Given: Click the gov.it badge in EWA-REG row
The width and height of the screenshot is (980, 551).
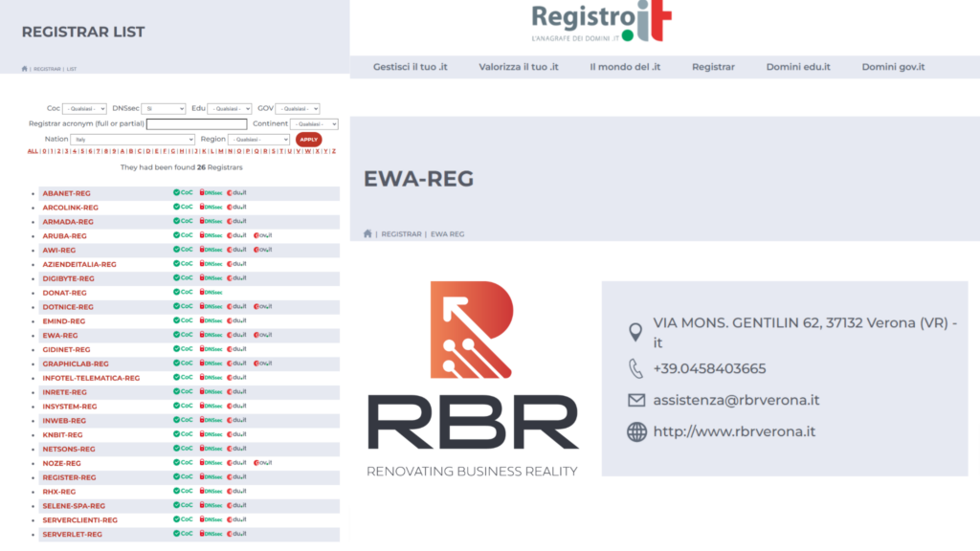Looking at the screenshot, I should click(x=263, y=335).
